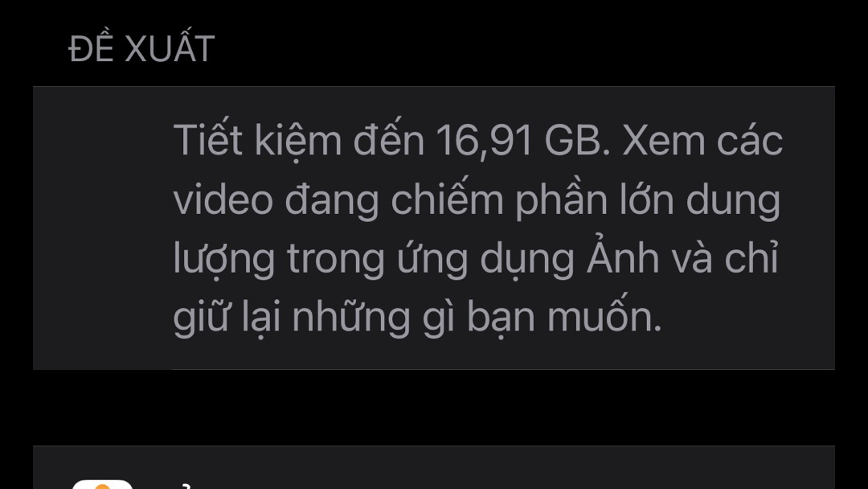Click the words "ứng dụng" in the recommendation
868x489 pixels.
485,259
